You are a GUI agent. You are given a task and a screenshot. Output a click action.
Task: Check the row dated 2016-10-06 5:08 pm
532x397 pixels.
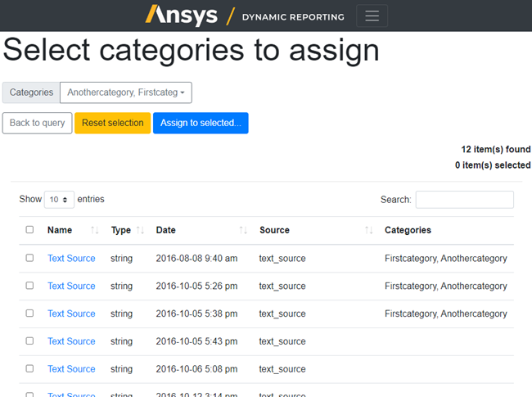coord(29,368)
